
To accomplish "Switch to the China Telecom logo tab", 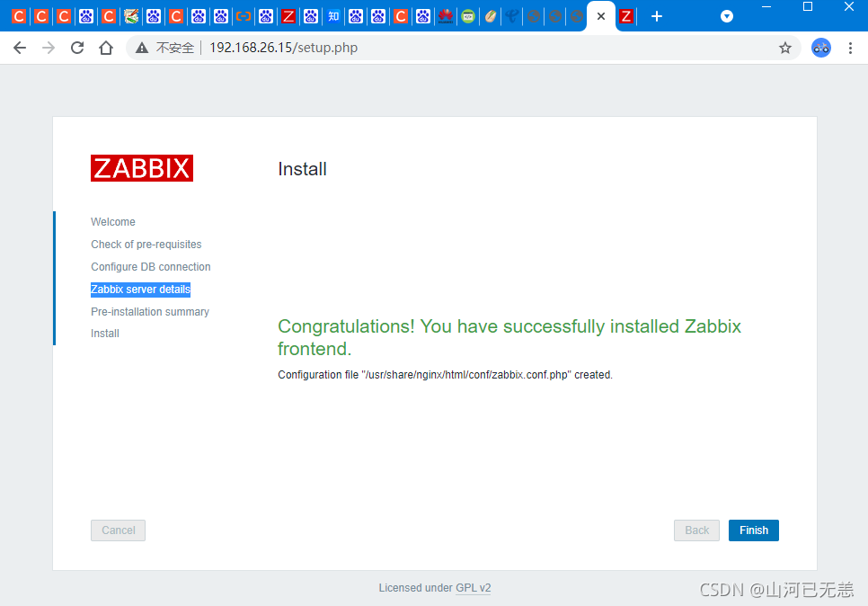I will (512, 16).
